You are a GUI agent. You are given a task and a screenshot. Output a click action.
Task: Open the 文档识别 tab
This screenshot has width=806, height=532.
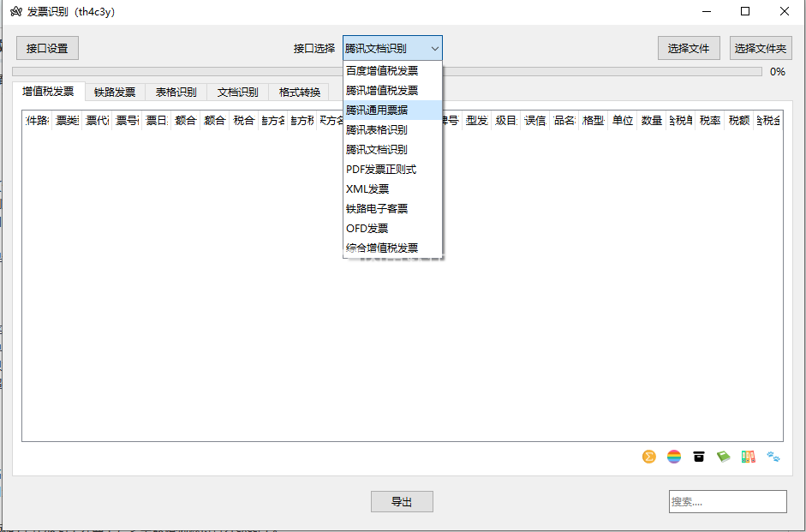tap(237, 92)
